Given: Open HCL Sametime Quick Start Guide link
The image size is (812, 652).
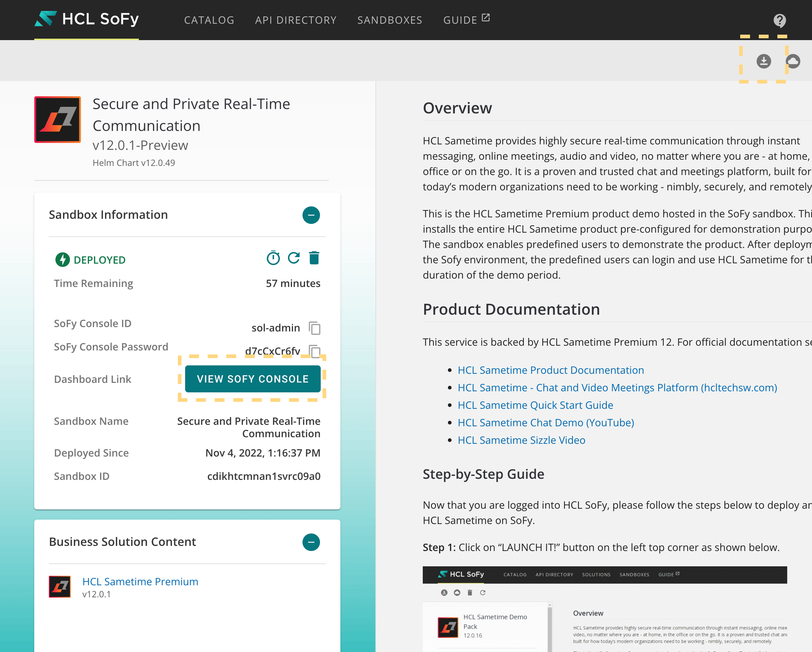Looking at the screenshot, I should click(x=535, y=405).
